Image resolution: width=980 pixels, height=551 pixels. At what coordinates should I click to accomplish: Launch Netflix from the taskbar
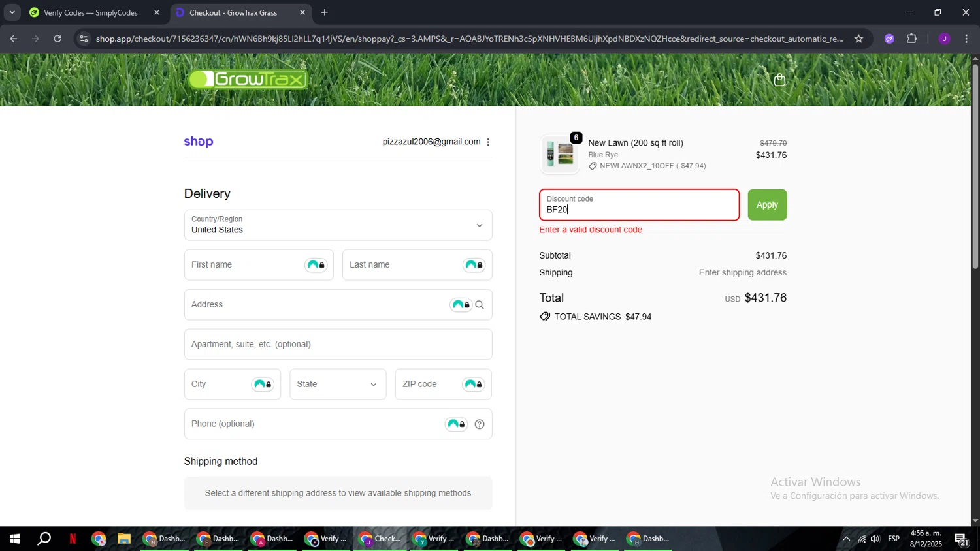73,539
